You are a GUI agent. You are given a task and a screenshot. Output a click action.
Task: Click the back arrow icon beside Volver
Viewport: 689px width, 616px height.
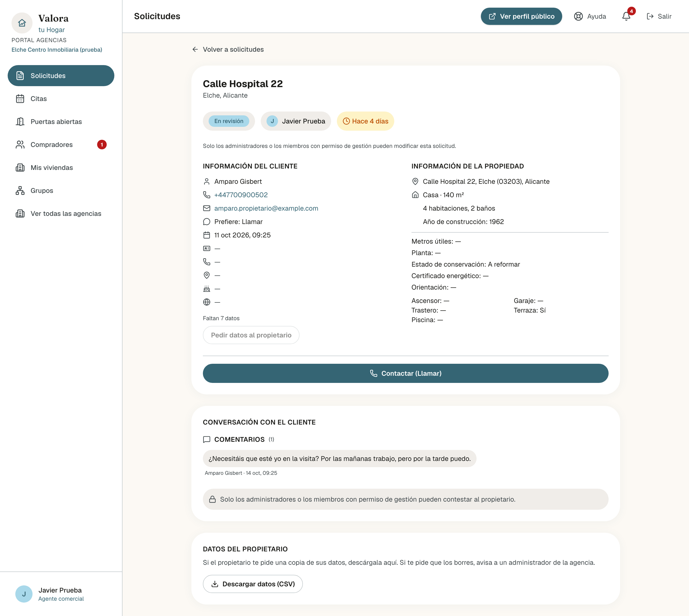click(195, 49)
